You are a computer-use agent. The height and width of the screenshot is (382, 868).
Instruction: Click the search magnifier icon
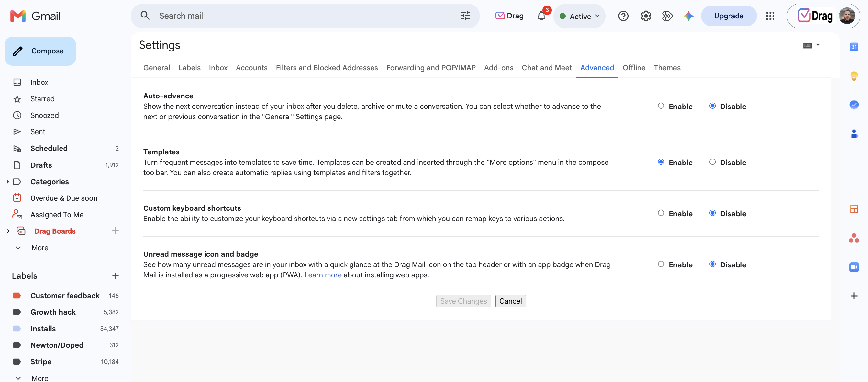coord(145,16)
